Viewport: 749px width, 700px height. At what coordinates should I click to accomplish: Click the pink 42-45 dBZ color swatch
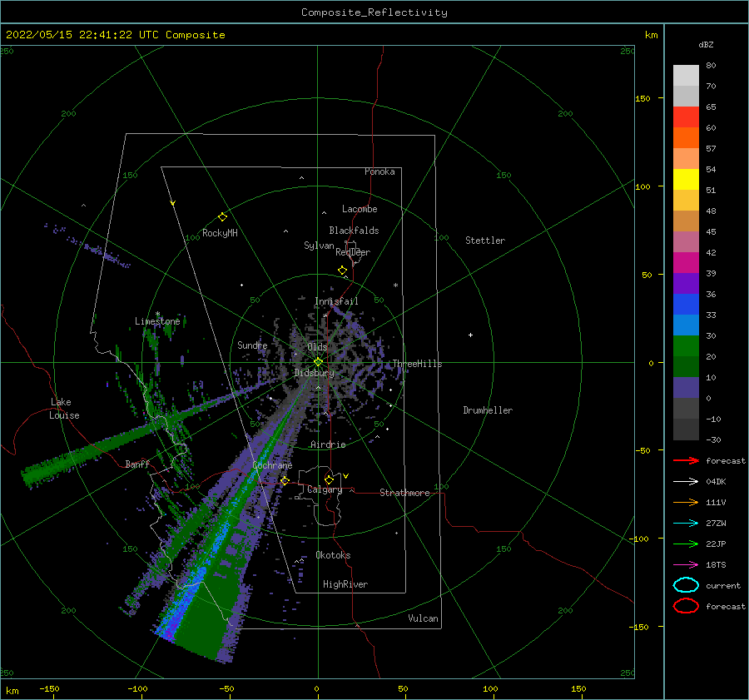click(686, 242)
